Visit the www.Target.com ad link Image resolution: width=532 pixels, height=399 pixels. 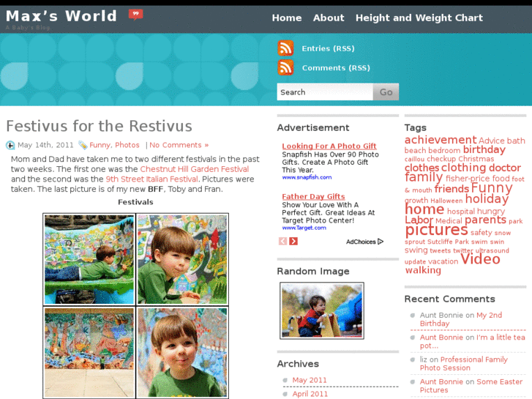[304, 228]
